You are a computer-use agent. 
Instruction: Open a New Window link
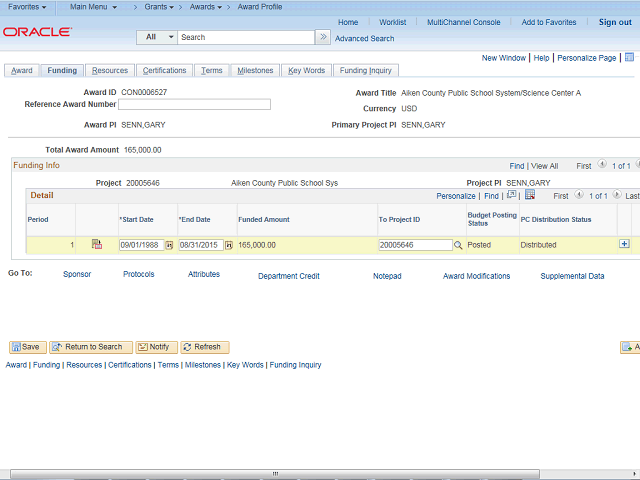[504, 58]
